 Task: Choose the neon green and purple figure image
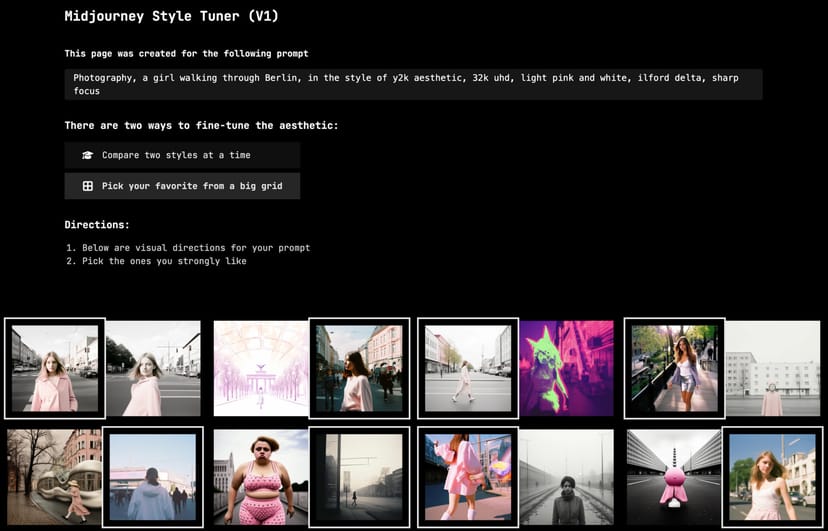[x=566, y=368]
